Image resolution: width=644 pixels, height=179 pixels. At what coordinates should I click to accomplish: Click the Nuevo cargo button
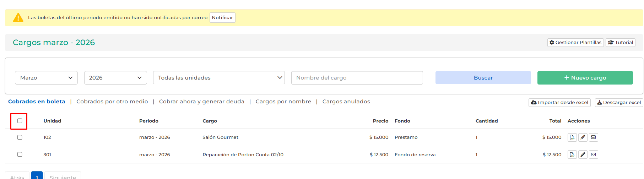(x=585, y=78)
